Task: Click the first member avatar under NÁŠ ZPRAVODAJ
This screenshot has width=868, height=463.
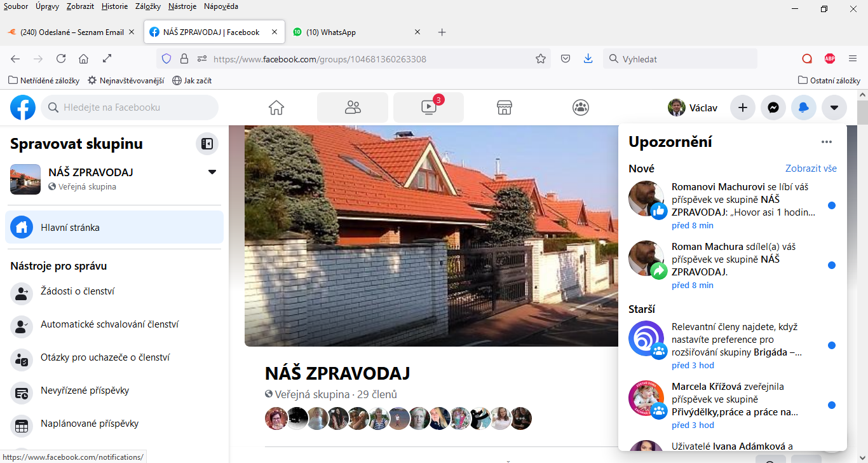Action: tap(276, 418)
